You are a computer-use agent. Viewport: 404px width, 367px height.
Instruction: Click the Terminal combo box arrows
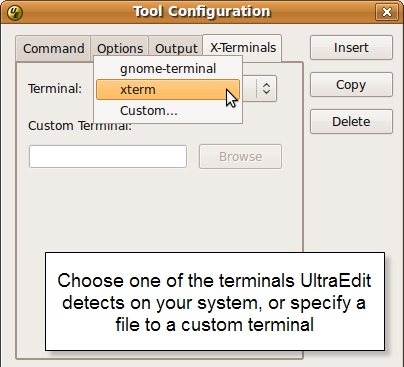point(266,88)
